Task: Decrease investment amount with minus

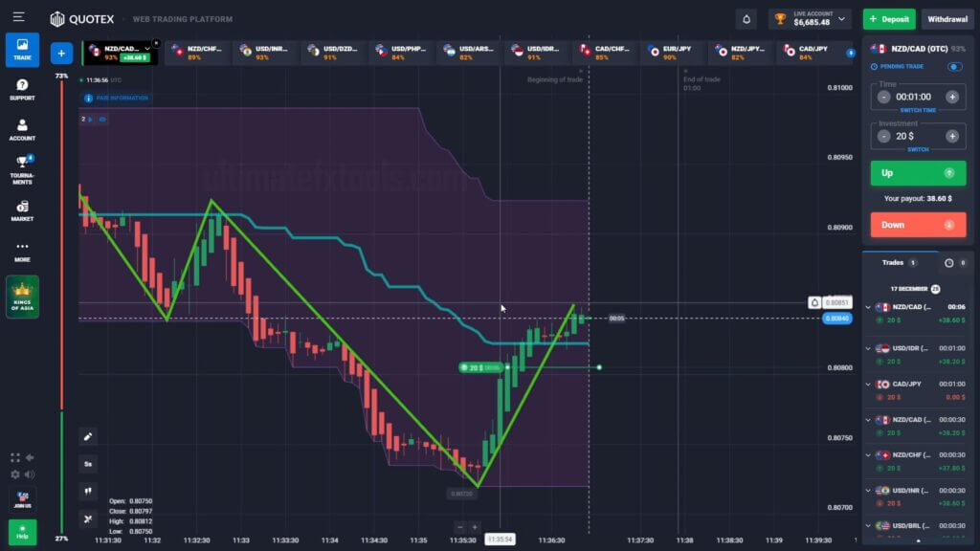Action: (883, 136)
